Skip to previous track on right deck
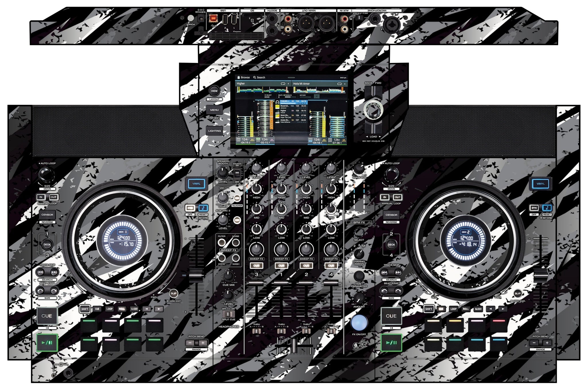This screenshot has height=391, width=588. (384, 272)
